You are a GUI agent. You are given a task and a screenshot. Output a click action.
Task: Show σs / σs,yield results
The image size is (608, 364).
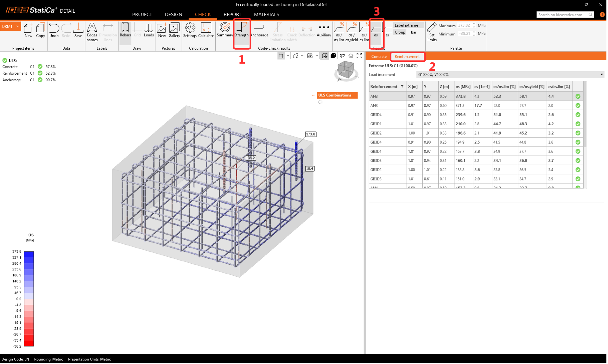351,32
